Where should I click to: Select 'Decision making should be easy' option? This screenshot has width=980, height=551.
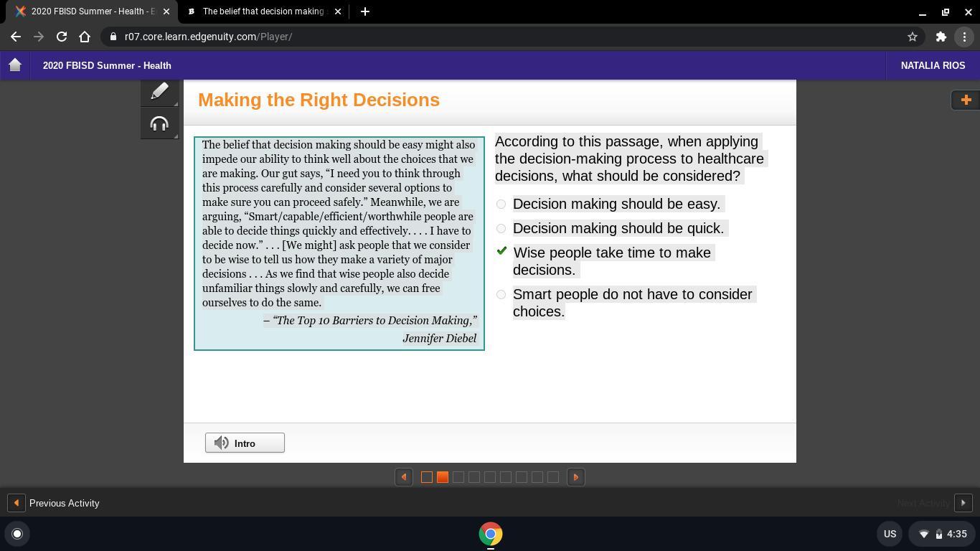click(x=501, y=204)
